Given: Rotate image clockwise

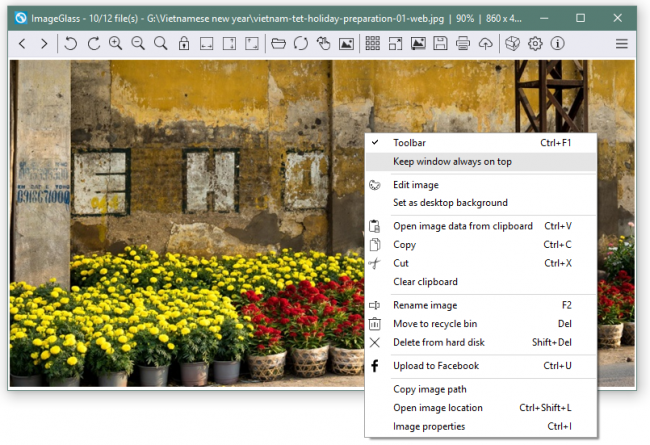Looking at the screenshot, I should (x=93, y=43).
